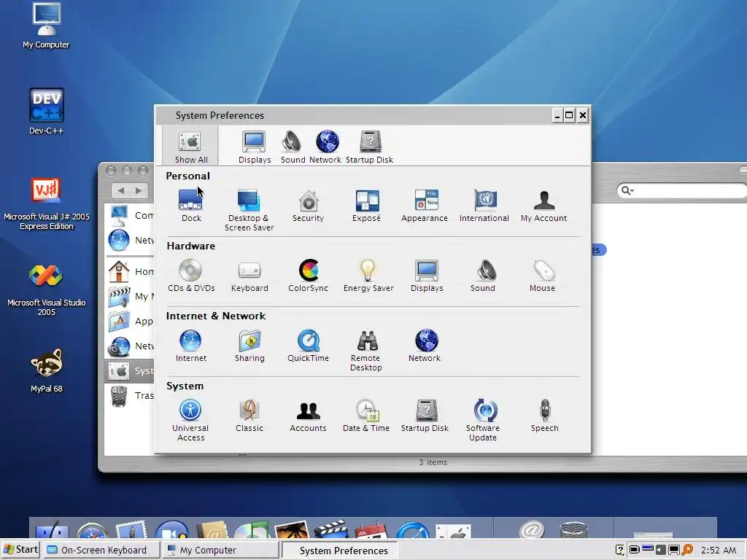Select the System Preferences sidebar item

[130, 370]
